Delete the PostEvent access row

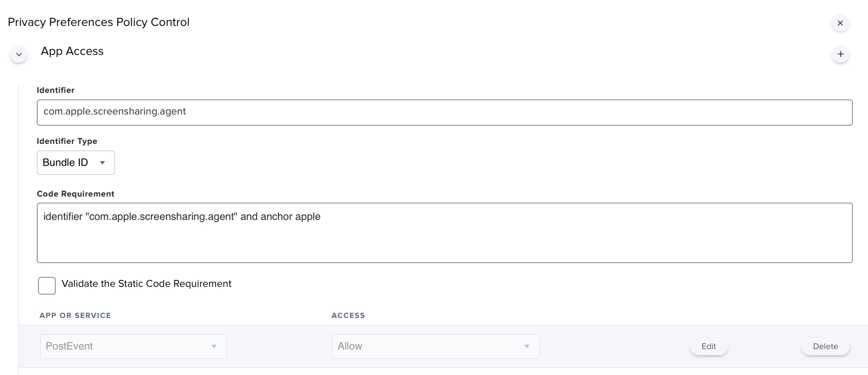point(825,346)
